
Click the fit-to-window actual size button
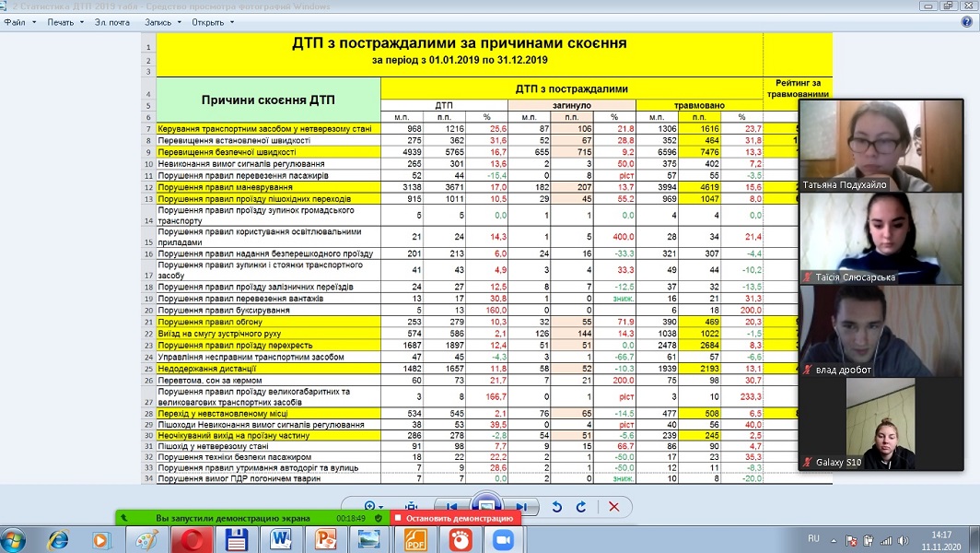[x=411, y=507]
